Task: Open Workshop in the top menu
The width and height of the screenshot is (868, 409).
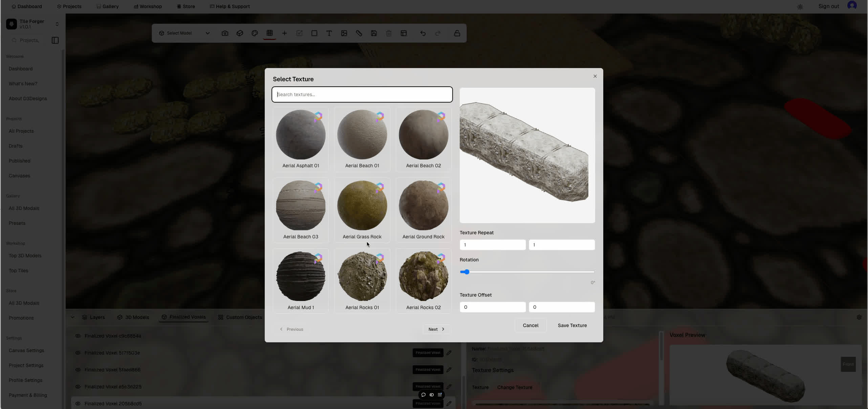Action: tap(148, 6)
